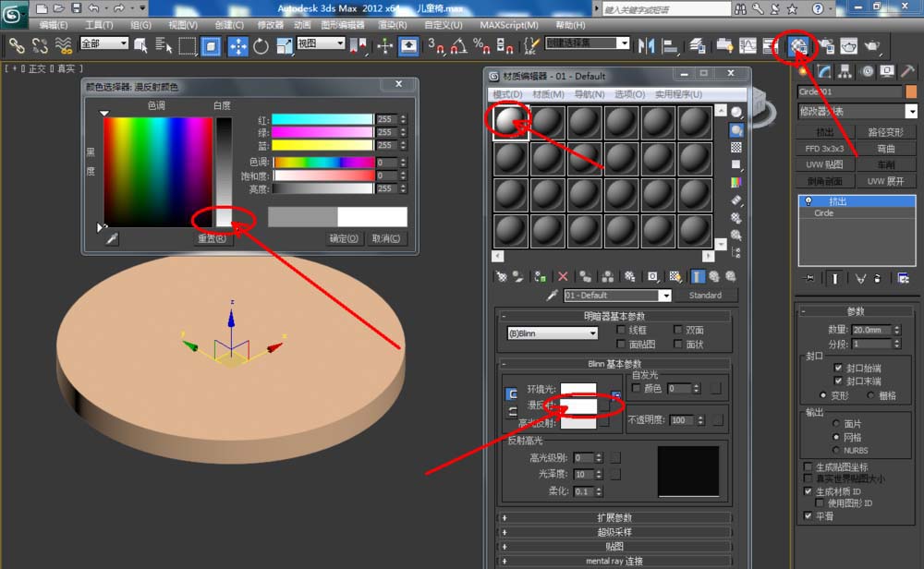Expand the 贴图 maps rollout
The height and width of the screenshot is (569, 924).
pyautogui.click(x=614, y=547)
